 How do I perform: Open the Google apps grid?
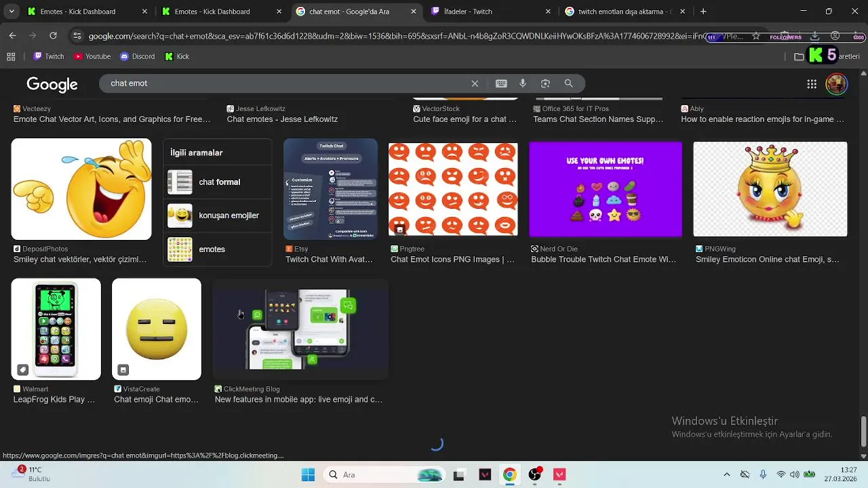(812, 84)
